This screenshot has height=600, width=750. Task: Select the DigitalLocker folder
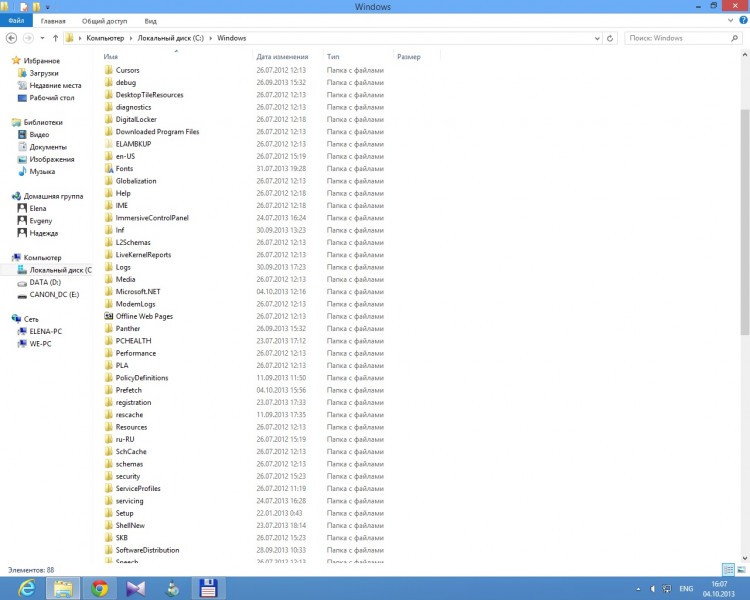[136, 119]
